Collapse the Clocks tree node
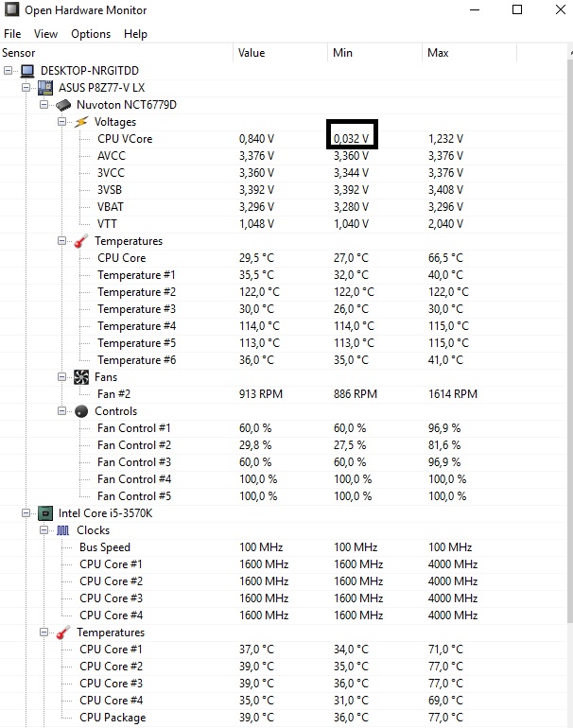 coord(44,530)
